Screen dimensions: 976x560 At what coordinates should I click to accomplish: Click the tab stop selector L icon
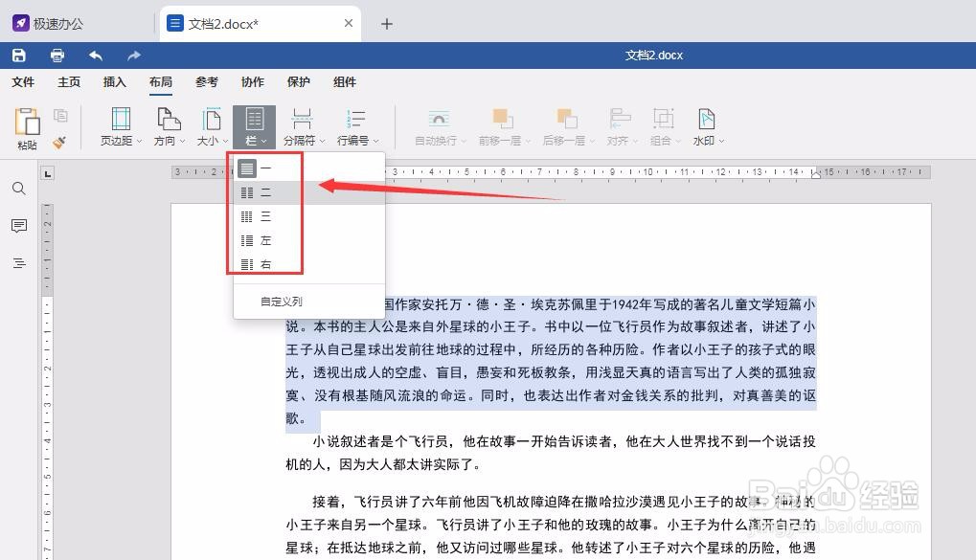48,173
